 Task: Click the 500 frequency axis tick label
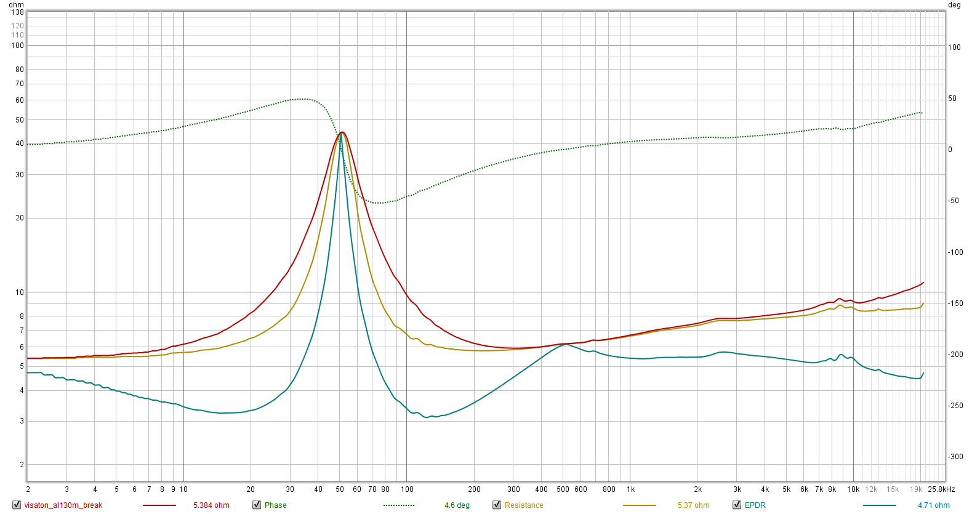(563, 489)
